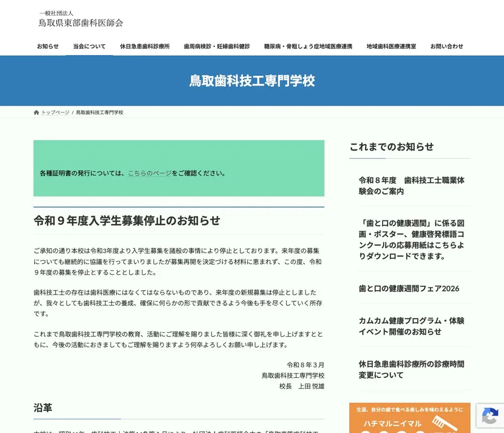
Task: Click the 鳥取歯科技工専門学校 breadcrumb text
Action: 100,112
